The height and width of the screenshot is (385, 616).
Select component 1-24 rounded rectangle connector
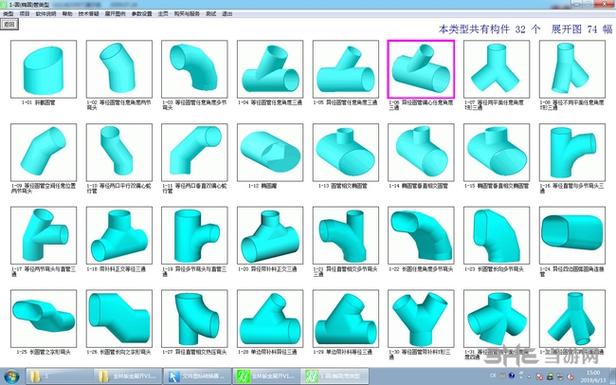pyautogui.click(x=572, y=236)
